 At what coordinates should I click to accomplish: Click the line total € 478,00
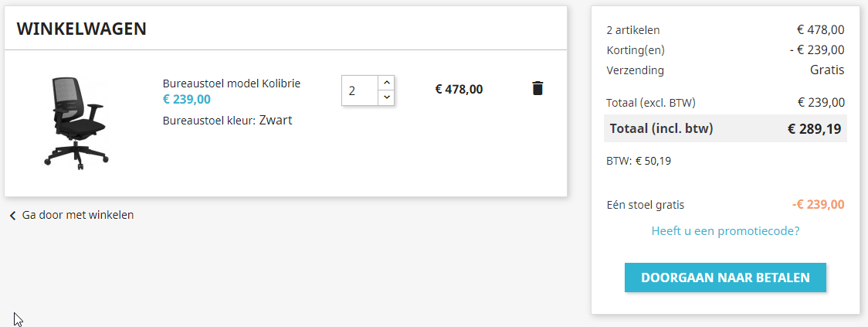click(x=459, y=89)
